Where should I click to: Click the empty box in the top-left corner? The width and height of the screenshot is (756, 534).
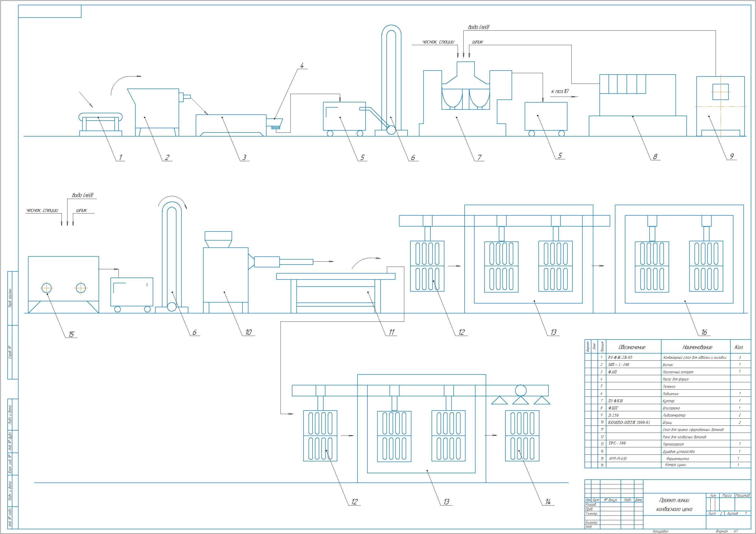tap(50, 11)
